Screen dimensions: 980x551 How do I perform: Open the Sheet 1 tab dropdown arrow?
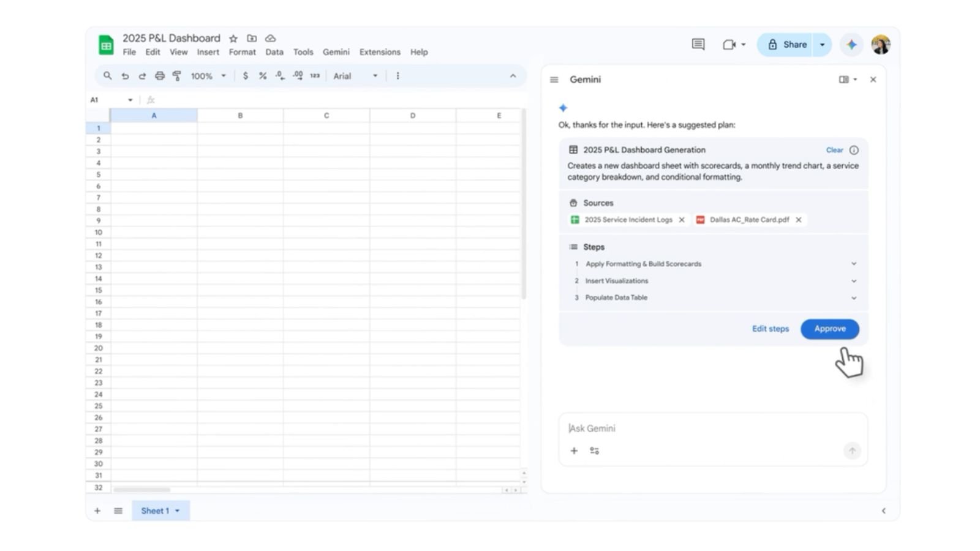(x=178, y=511)
